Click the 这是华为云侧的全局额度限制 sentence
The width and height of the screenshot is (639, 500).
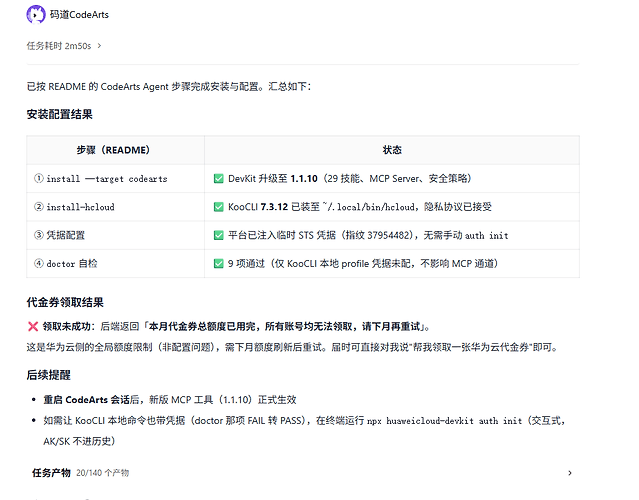coord(292,347)
